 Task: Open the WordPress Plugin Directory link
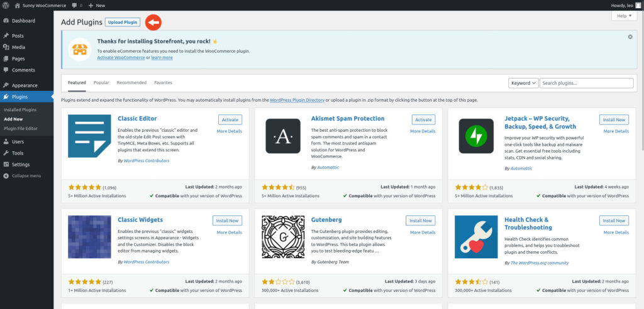point(297,100)
